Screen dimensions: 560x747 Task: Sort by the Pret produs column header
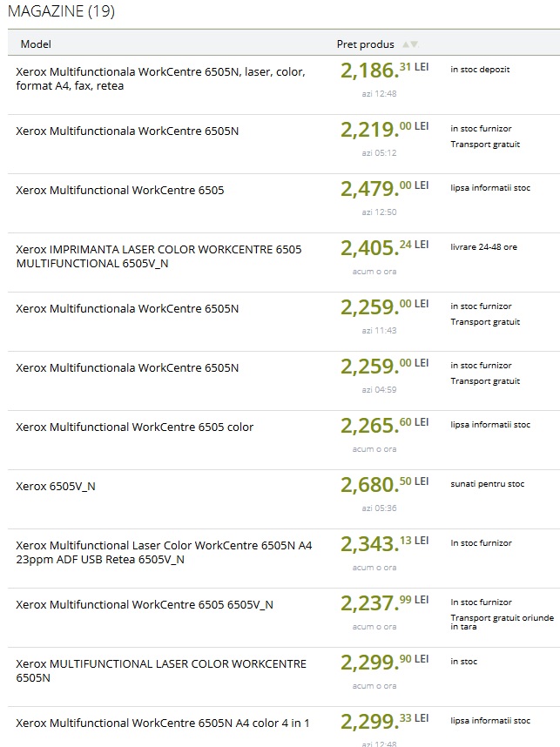click(x=366, y=44)
